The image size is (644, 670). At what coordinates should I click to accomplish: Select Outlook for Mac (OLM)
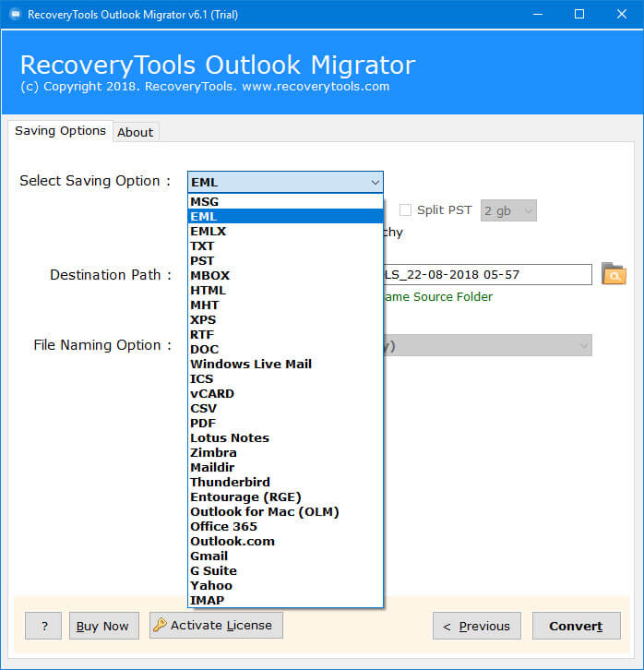(285, 511)
